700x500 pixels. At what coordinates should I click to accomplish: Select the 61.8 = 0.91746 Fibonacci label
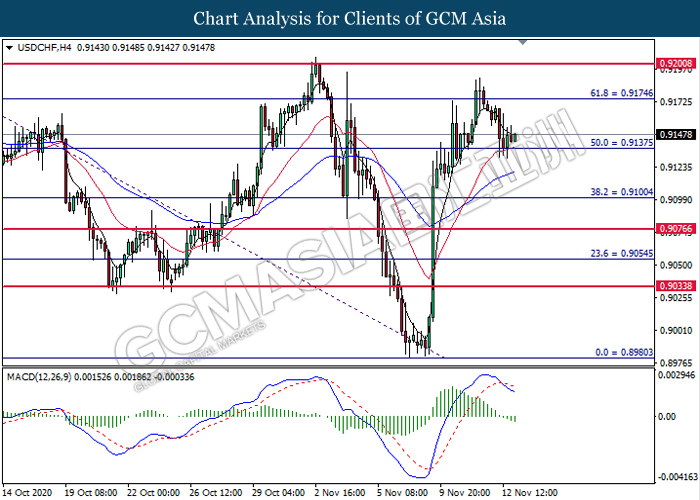point(621,93)
